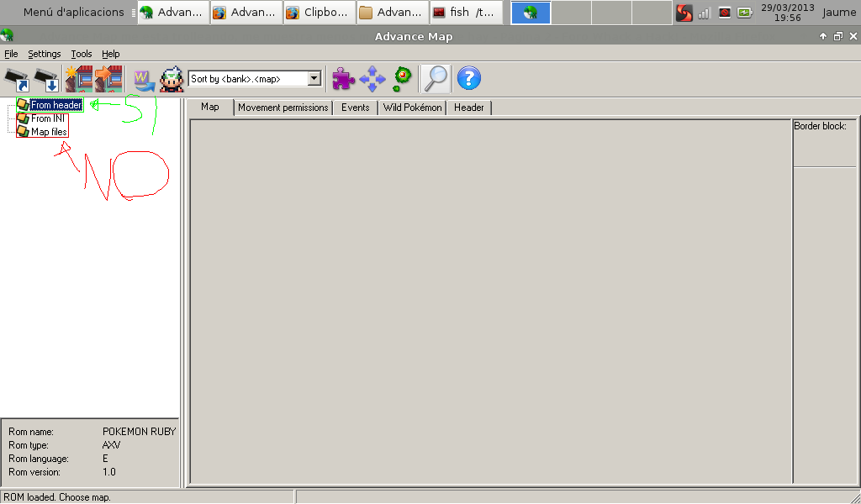Click the blue question mark help icon

[468, 79]
